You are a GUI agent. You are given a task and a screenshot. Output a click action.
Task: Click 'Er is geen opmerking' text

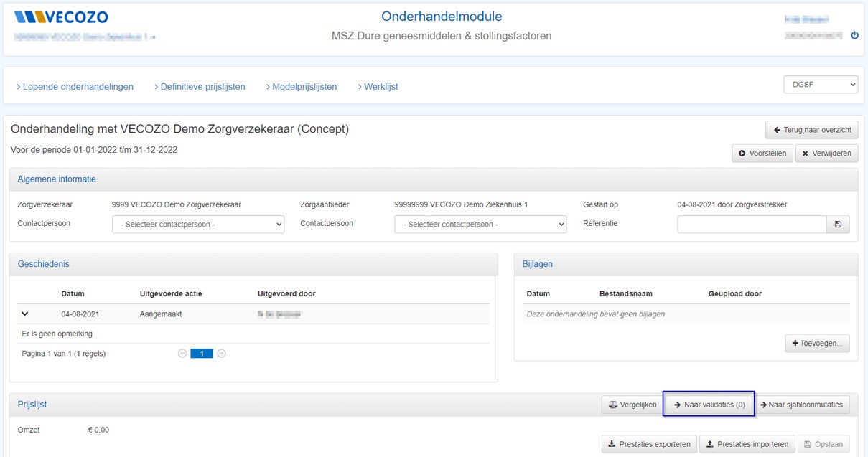click(x=57, y=334)
